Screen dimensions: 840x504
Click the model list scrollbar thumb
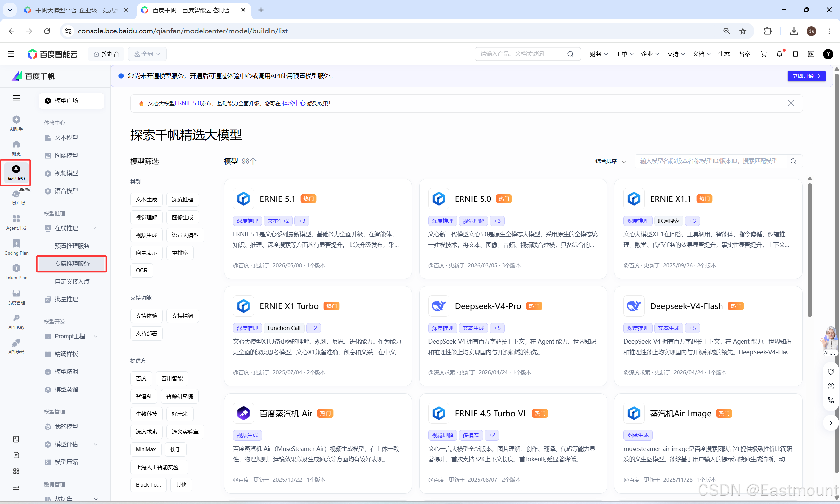[x=810, y=250]
